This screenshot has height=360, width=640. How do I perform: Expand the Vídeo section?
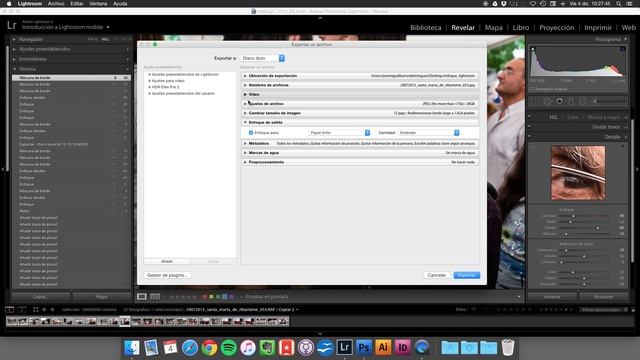(x=245, y=94)
